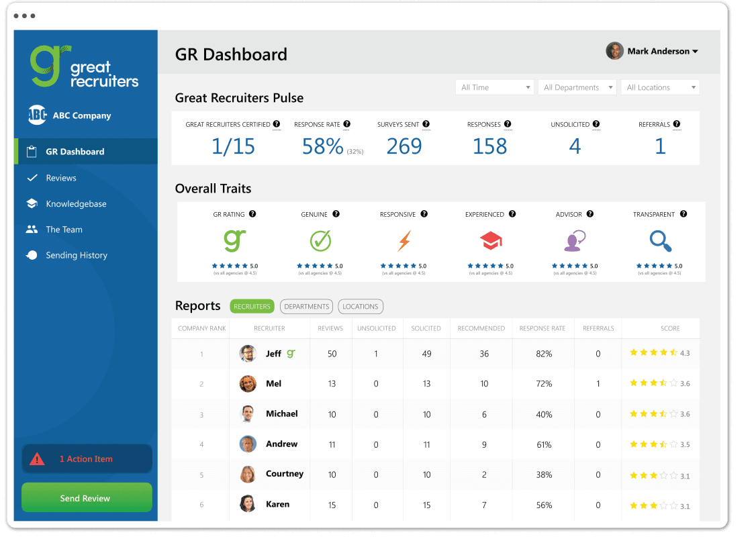The image size is (756, 541).
Task: Click Jeff's 4.3 star score
Action: (x=659, y=353)
